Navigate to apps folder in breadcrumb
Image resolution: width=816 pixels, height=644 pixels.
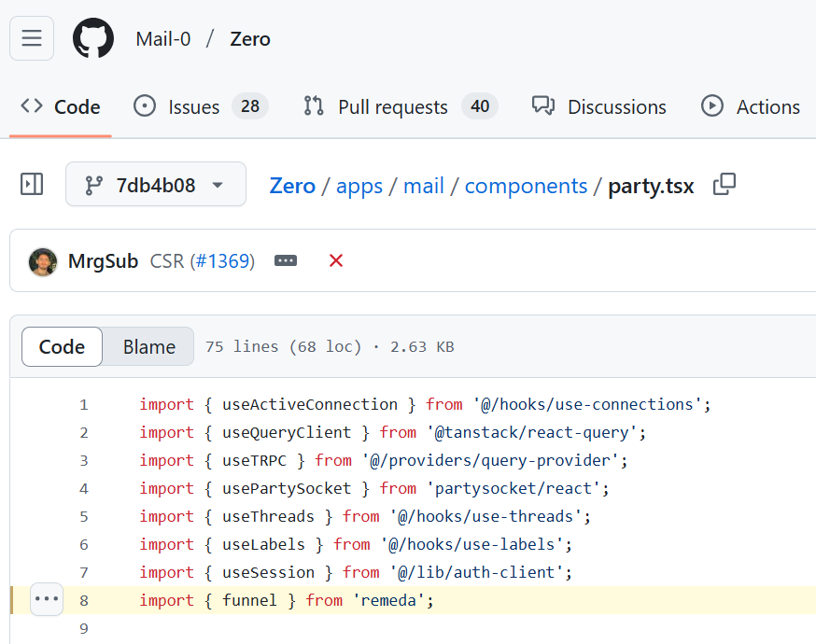click(x=359, y=187)
